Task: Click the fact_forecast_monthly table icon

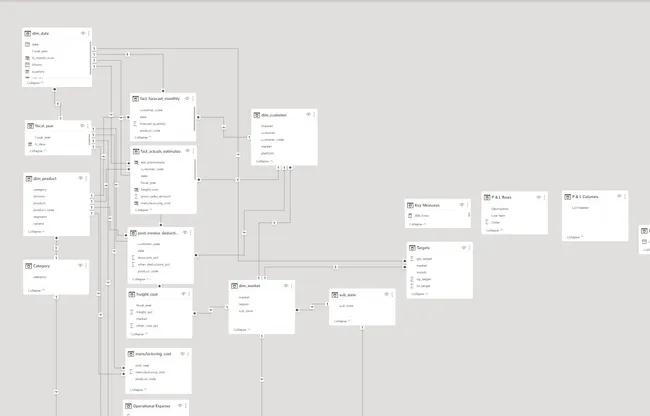Action: point(135,99)
